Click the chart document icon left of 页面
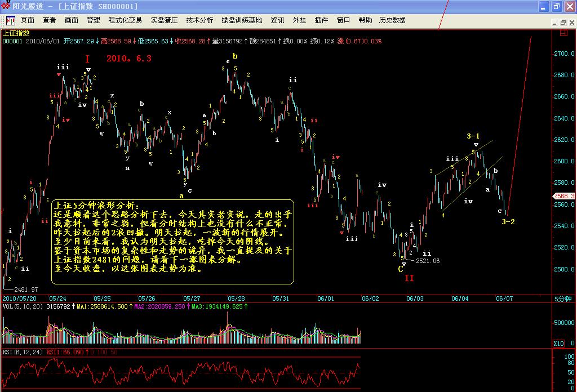 pos(10,20)
